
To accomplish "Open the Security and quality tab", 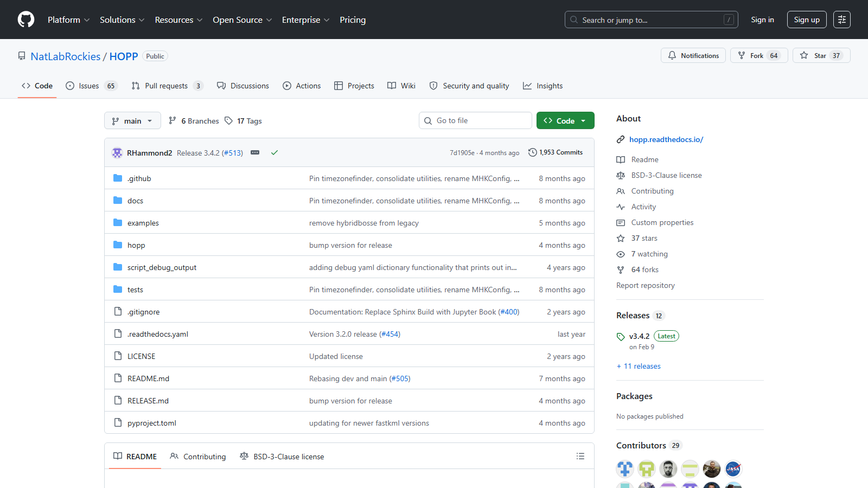I will click(469, 86).
